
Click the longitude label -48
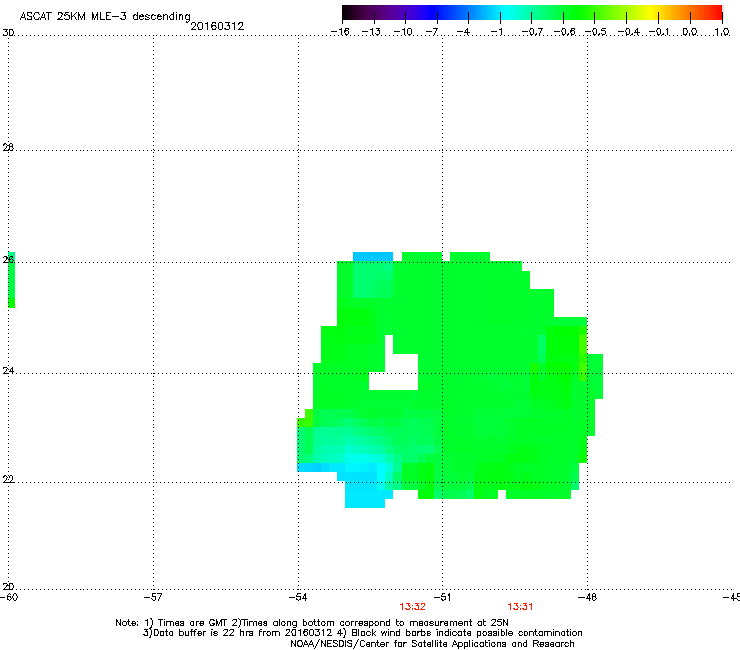click(x=587, y=597)
